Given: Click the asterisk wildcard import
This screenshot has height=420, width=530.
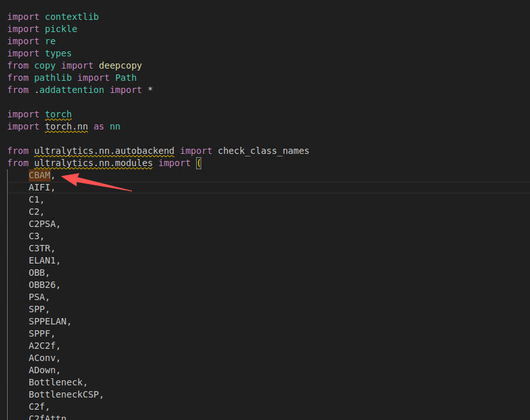Looking at the screenshot, I should (150, 90).
